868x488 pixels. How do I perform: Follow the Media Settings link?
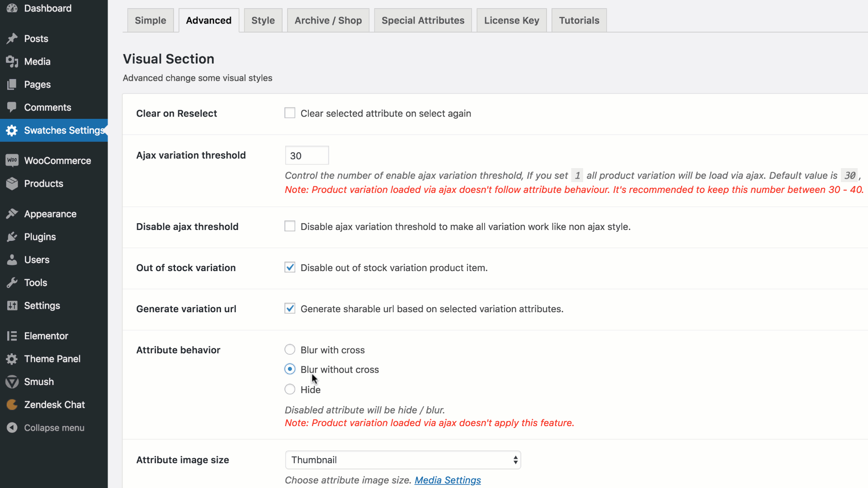[x=447, y=480]
